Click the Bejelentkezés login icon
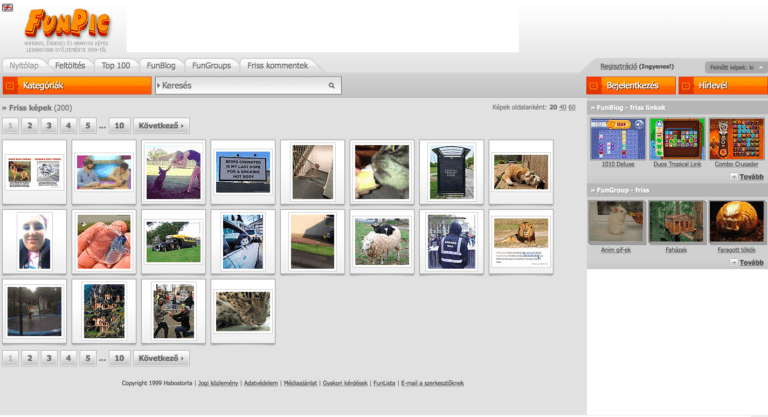768x417 pixels. (x=594, y=86)
